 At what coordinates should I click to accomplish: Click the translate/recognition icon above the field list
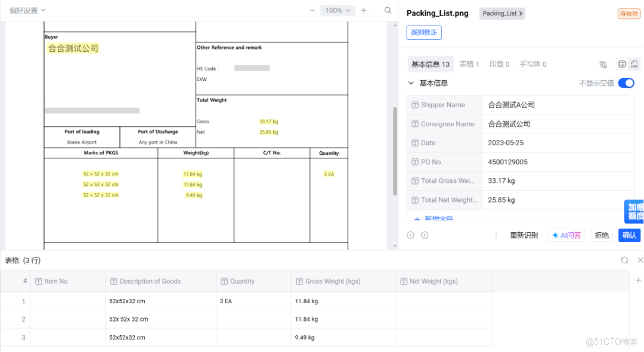(x=603, y=64)
